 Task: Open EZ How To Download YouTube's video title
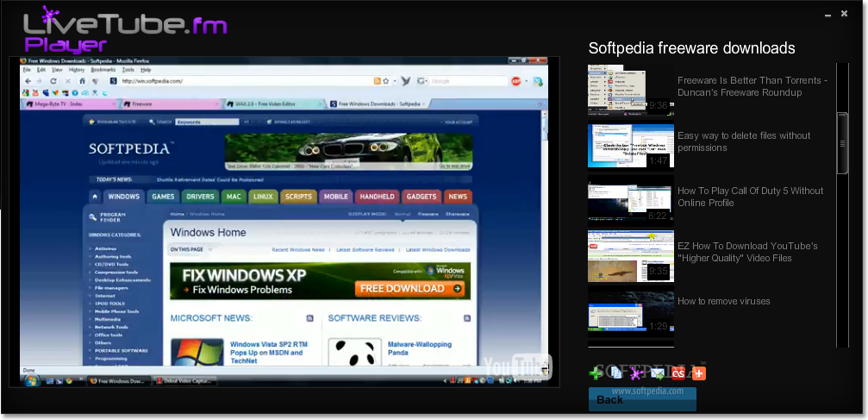747,252
